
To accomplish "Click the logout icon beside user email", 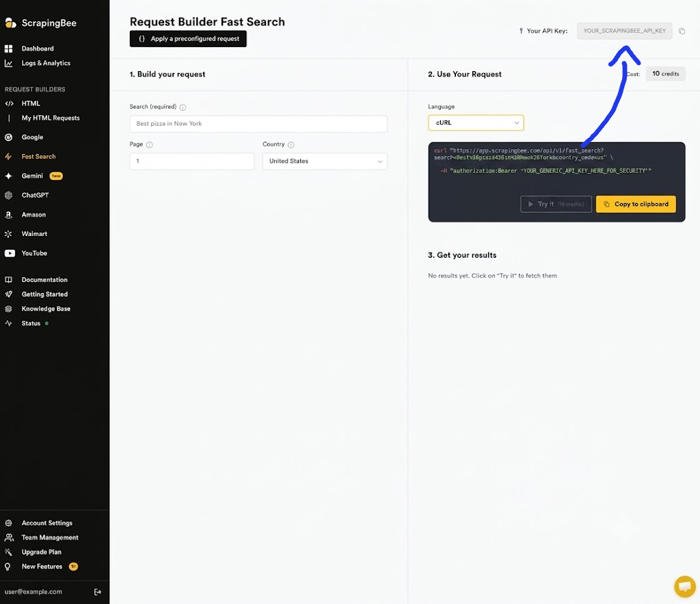I will tap(98, 592).
